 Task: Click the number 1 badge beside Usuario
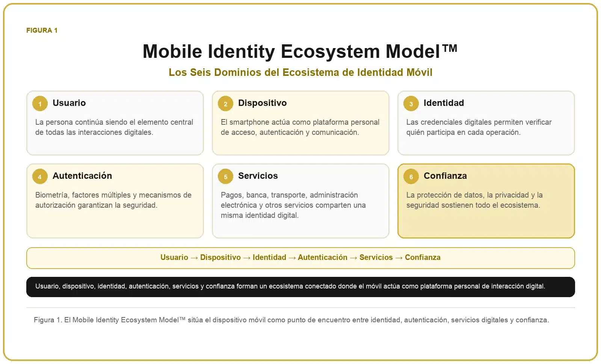(40, 104)
